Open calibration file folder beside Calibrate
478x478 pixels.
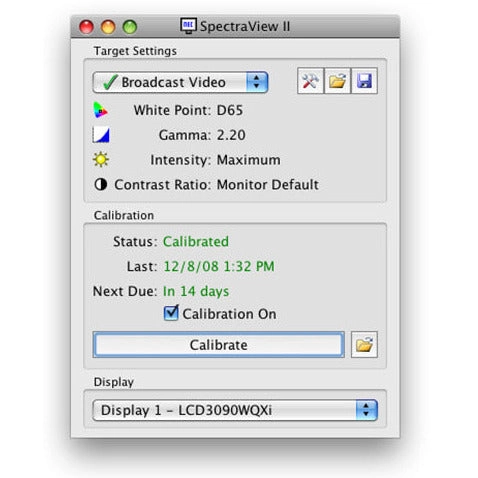click(364, 345)
